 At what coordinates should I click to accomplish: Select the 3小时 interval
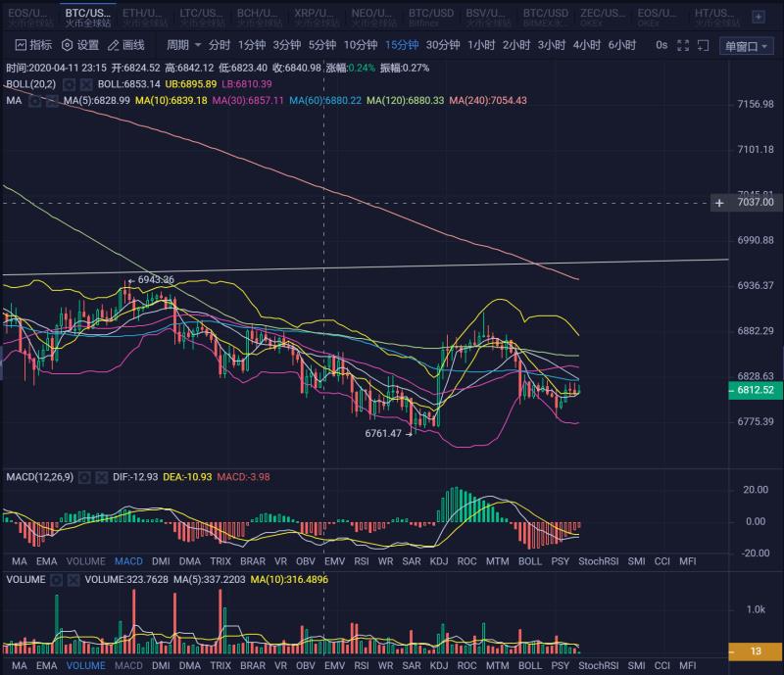click(x=552, y=45)
